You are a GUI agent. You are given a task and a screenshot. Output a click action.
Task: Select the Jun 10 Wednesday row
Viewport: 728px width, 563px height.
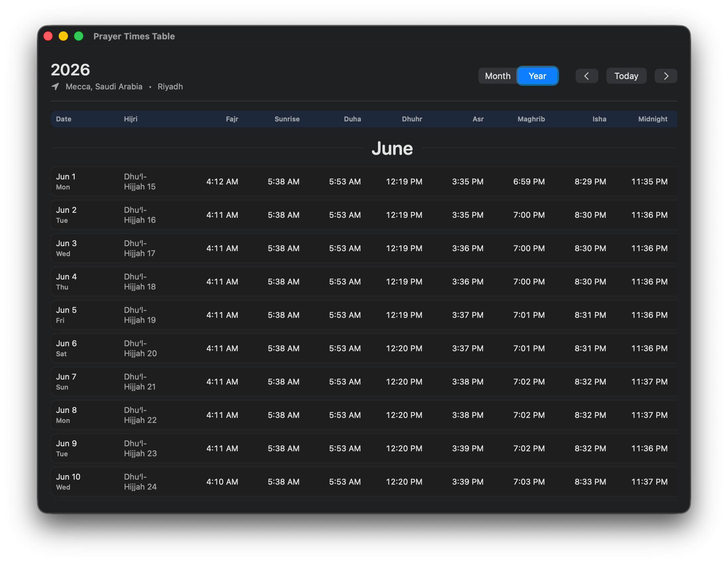364,482
